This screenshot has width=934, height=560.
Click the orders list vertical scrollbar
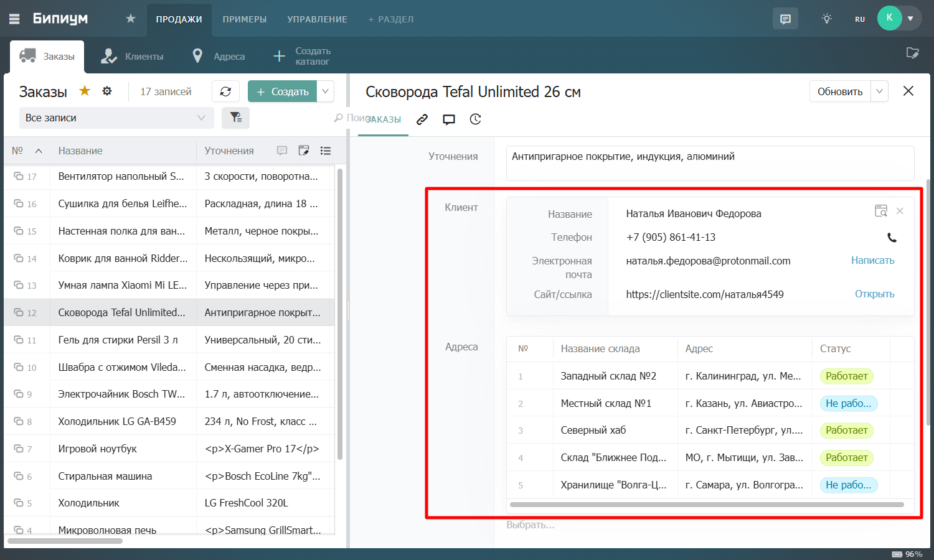point(340,314)
